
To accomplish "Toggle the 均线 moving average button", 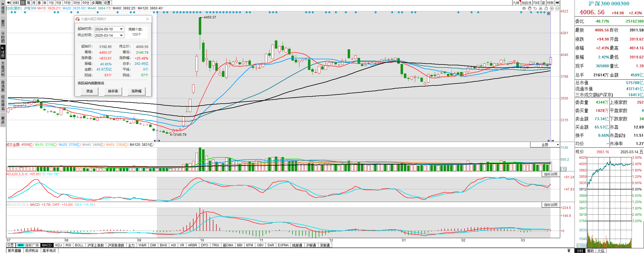I will pyautogui.click(x=536, y=3).
